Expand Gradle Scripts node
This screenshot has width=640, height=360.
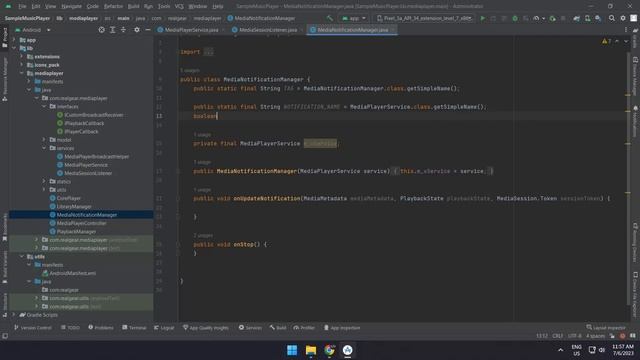pos(14,315)
